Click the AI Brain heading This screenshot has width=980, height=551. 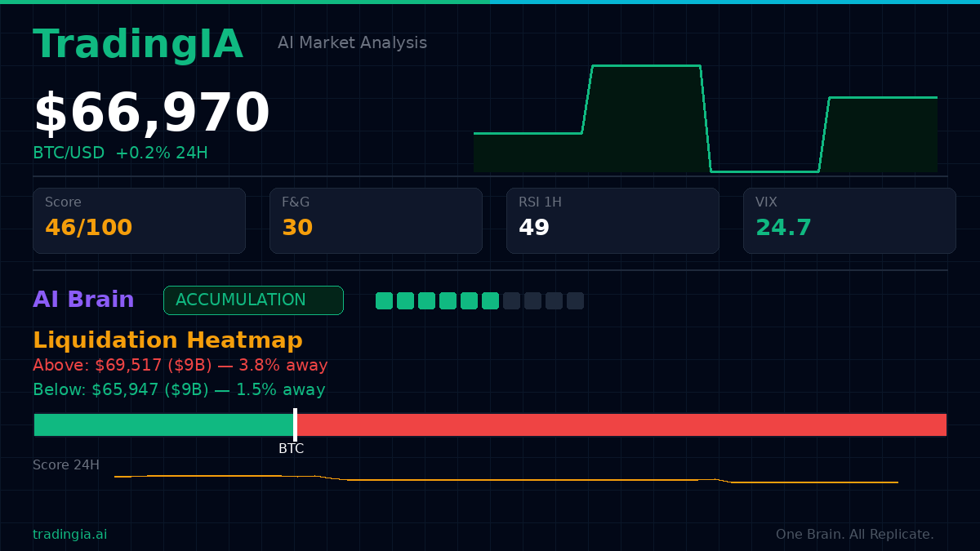[83, 300]
